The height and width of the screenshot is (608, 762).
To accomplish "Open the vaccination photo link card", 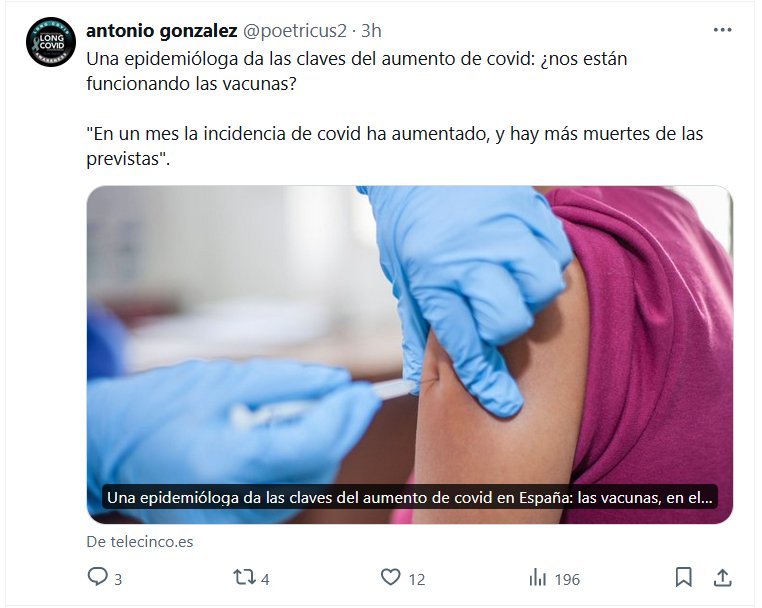I will point(410,355).
